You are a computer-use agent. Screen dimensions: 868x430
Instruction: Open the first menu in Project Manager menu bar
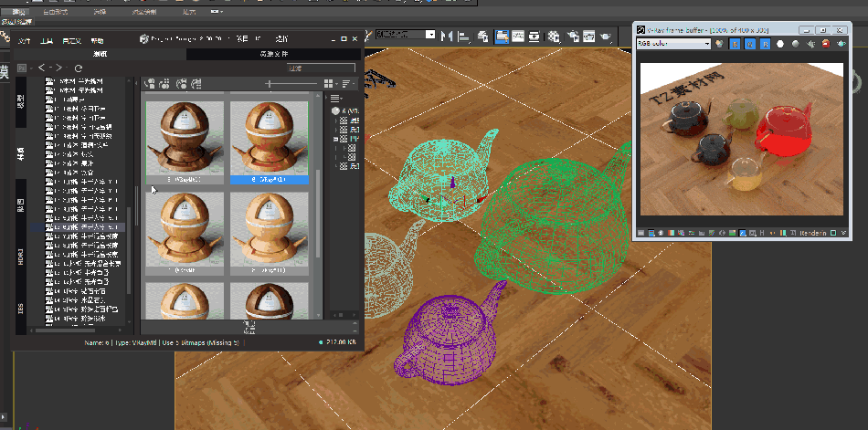tap(25, 40)
